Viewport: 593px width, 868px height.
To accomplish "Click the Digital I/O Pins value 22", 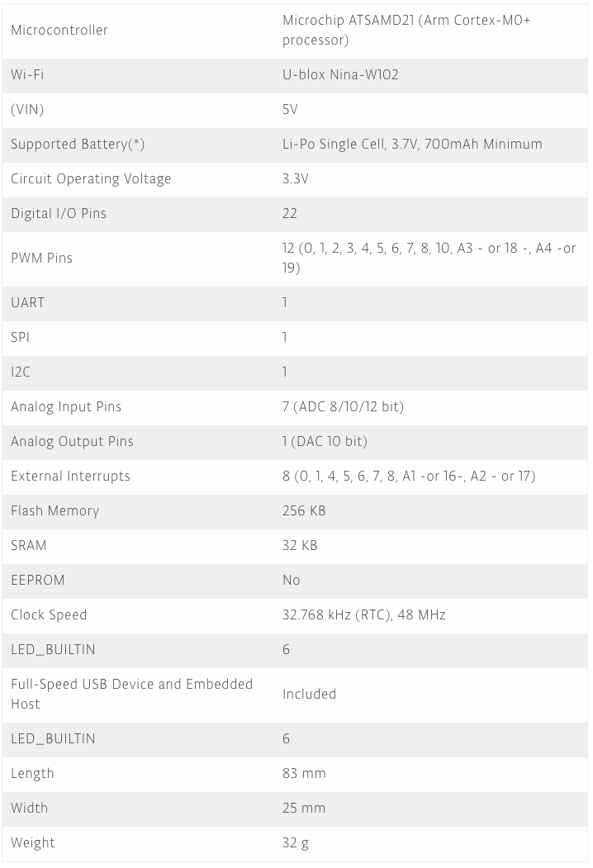I will (290, 214).
